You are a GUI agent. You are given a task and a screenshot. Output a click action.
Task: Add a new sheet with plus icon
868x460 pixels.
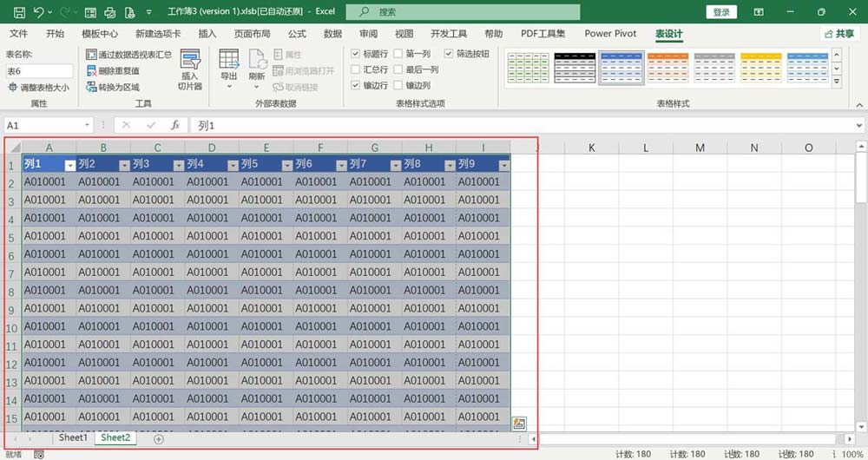158,439
